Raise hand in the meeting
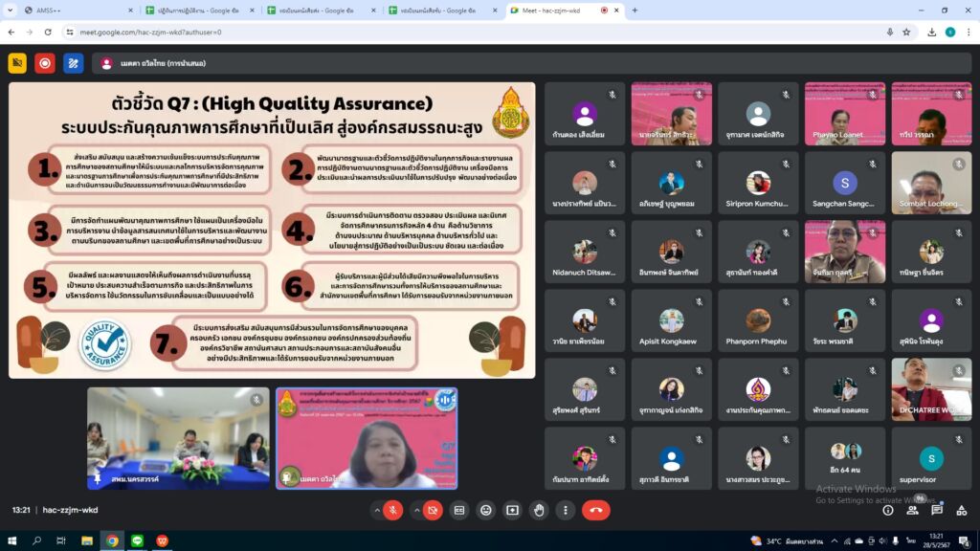The height and width of the screenshot is (551, 980). coord(539,510)
